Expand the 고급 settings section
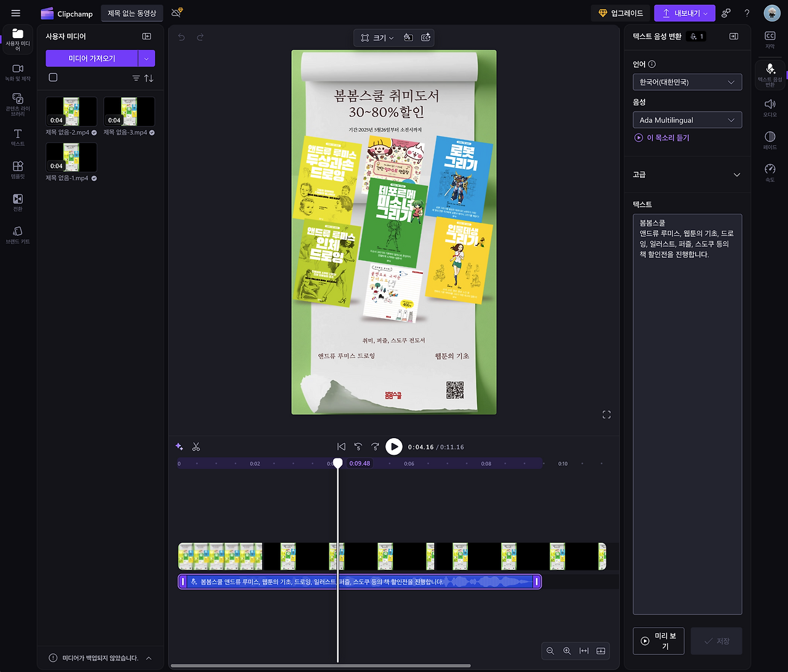Viewport: 788px width, 672px height. (x=687, y=175)
